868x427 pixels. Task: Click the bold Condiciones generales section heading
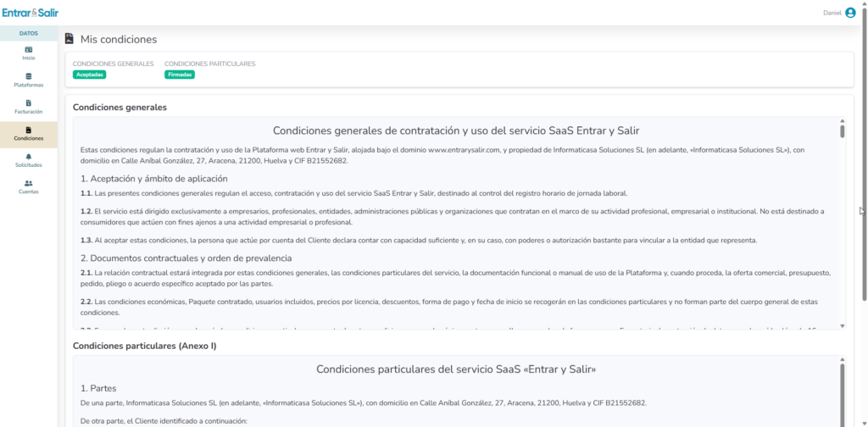pyautogui.click(x=120, y=108)
